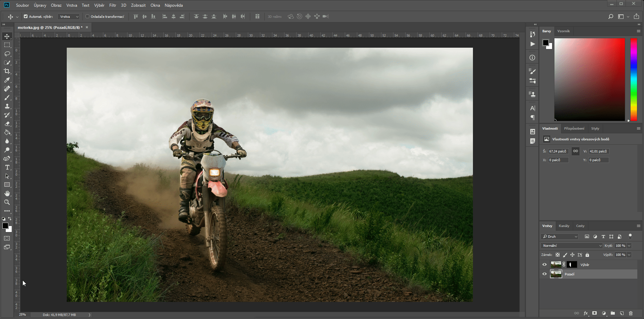Viewport: 644px width, 319px height.
Task: Open the Filtr menu
Action: click(x=112, y=5)
